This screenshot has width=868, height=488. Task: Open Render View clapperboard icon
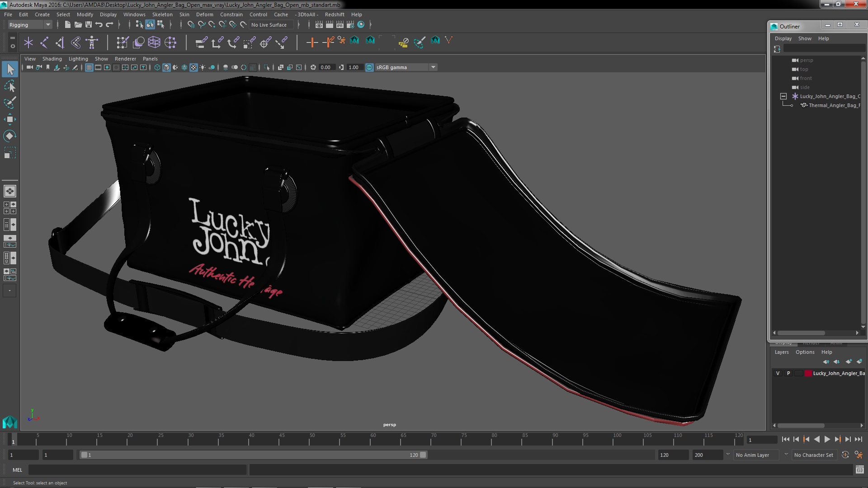[319, 25]
